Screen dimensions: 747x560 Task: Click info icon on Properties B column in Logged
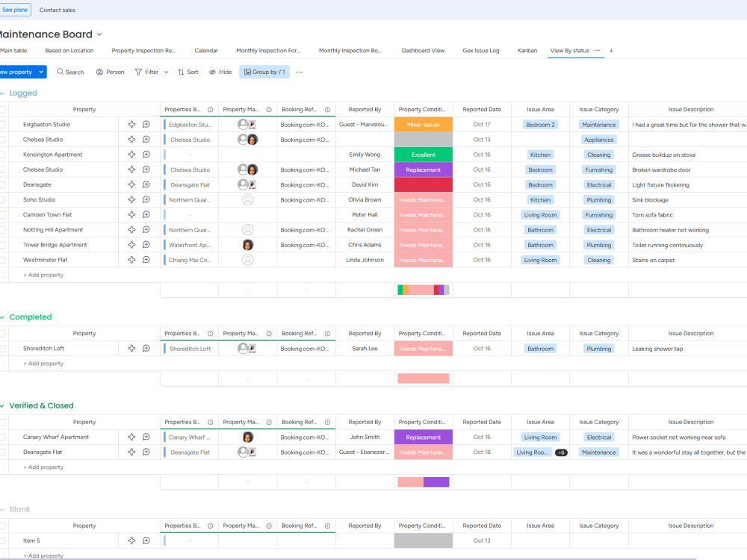[x=210, y=110]
